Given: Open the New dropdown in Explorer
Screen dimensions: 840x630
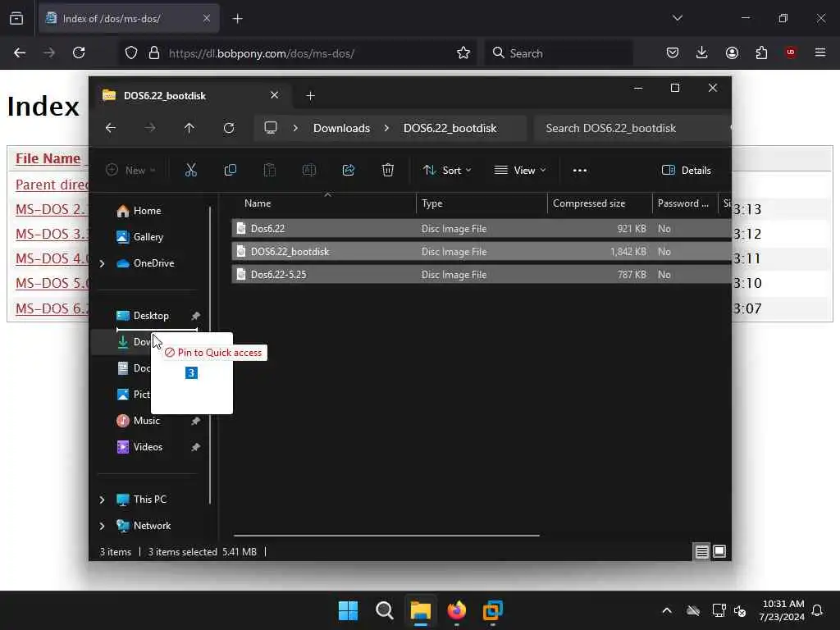Looking at the screenshot, I should (130, 171).
